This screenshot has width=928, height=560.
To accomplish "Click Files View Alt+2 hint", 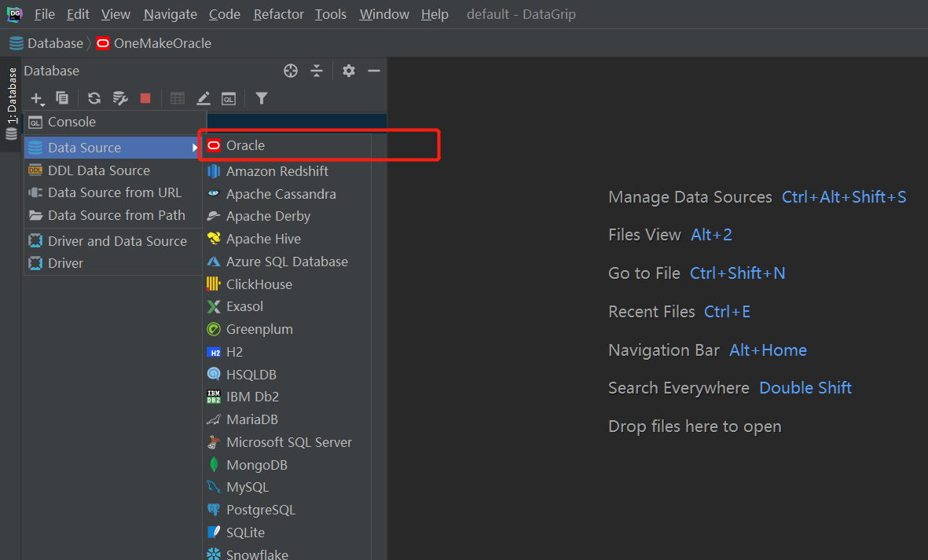I will click(670, 235).
